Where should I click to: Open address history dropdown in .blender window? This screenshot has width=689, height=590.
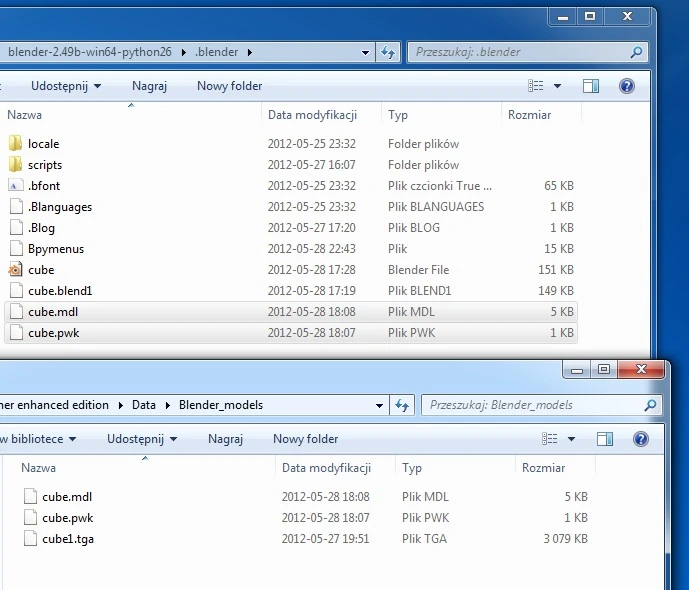[365, 52]
